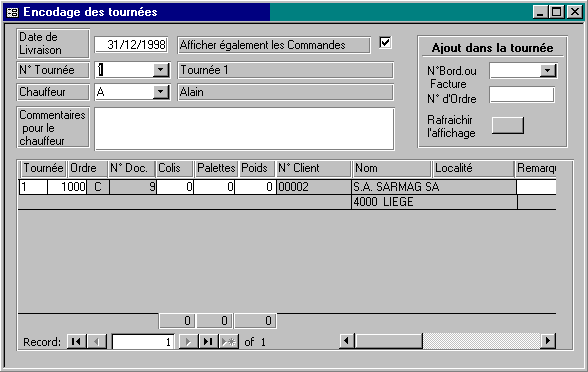
Task: Click the Rafraichir l'affichage button
Action: pyautogui.click(x=508, y=125)
